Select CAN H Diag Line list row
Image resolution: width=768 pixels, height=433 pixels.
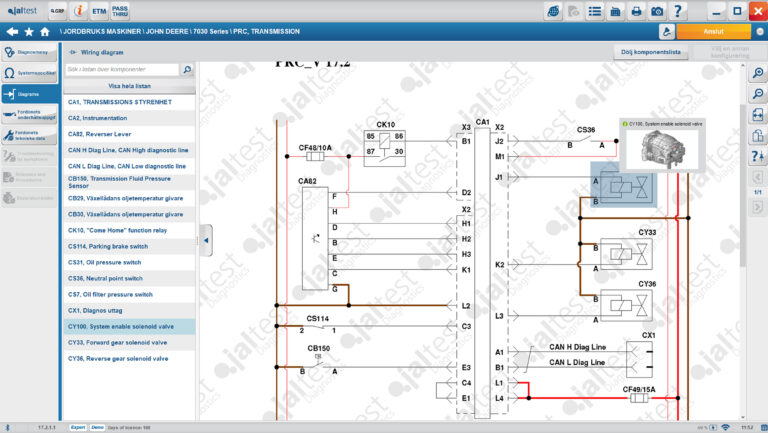(x=129, y=150)
